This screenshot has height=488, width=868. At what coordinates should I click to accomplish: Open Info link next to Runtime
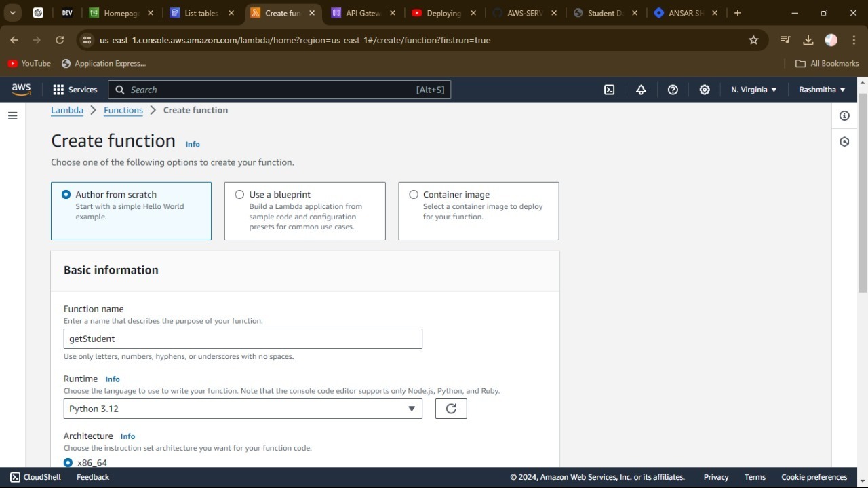point(113,379)
